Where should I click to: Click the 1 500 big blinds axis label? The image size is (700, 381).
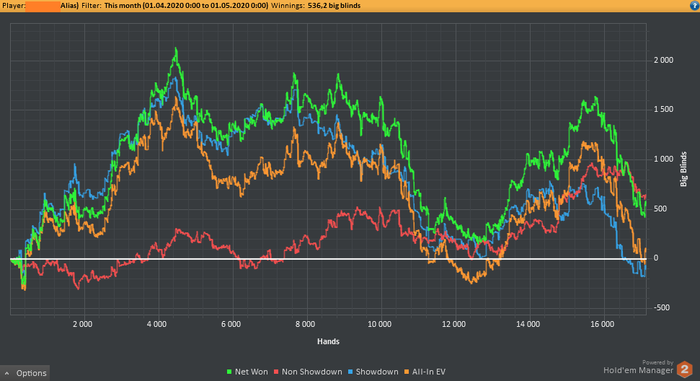pos(663,109)
